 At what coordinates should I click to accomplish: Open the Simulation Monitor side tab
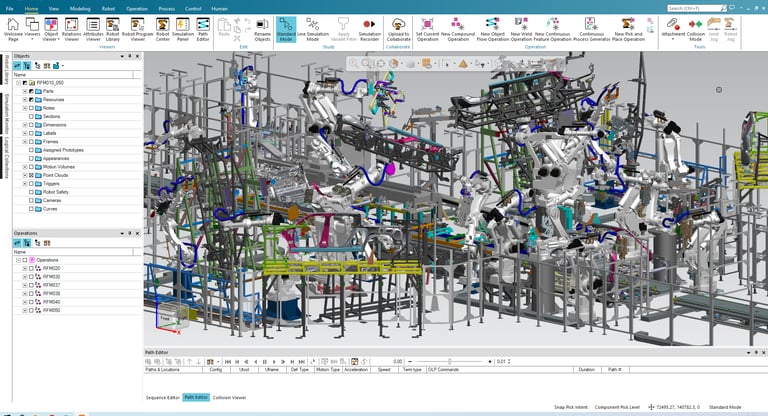click(x=7, y=114)
